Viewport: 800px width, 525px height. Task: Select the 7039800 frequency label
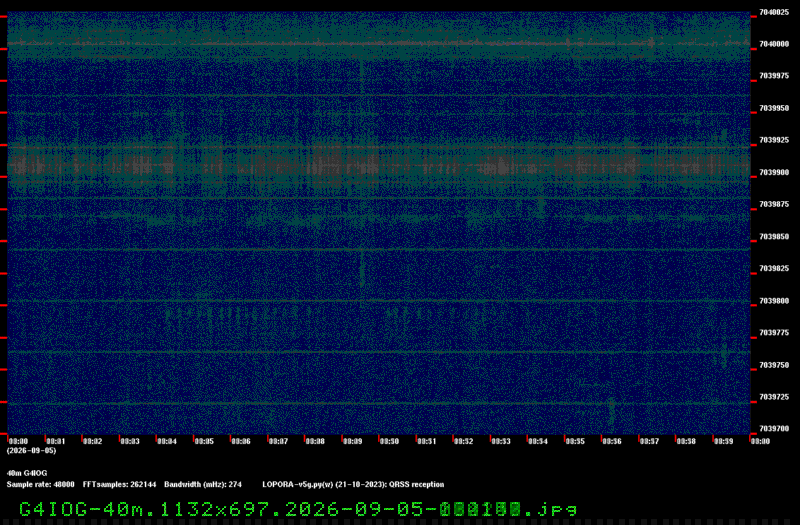(773, 301)
